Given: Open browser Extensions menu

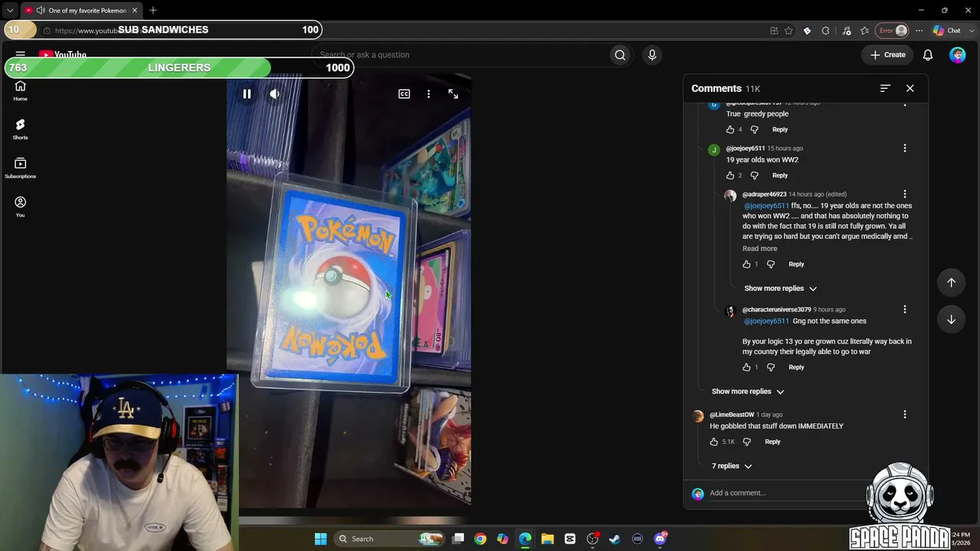Looking at the screenshot, I should [825, 31].
